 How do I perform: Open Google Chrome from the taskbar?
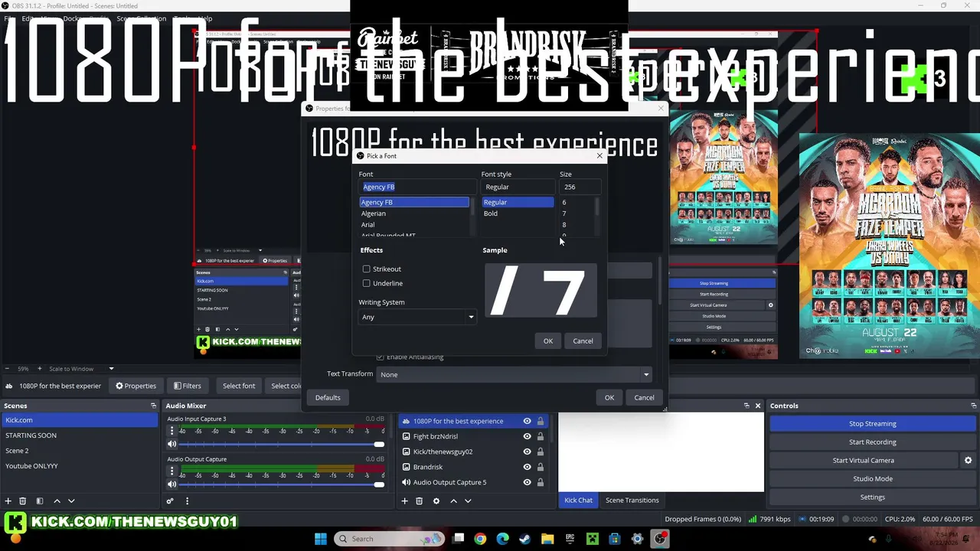(480, 539)
